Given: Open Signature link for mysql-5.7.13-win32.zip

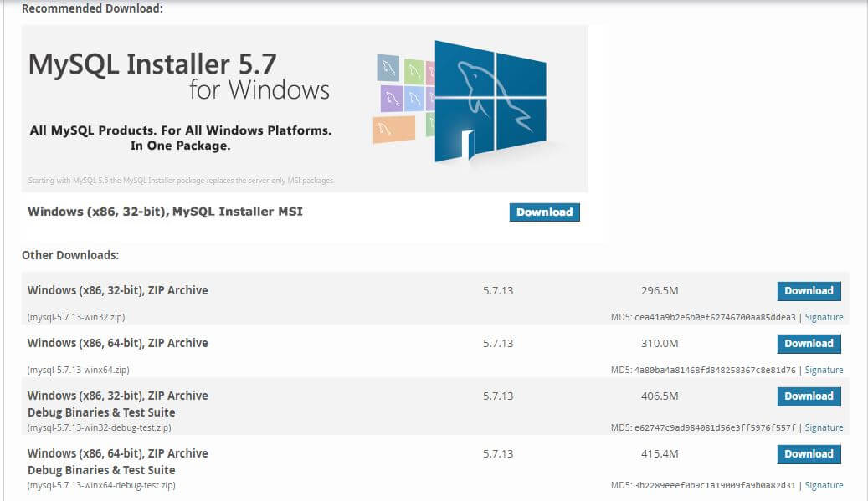Looking at the screenshot, I should (824, 317).
